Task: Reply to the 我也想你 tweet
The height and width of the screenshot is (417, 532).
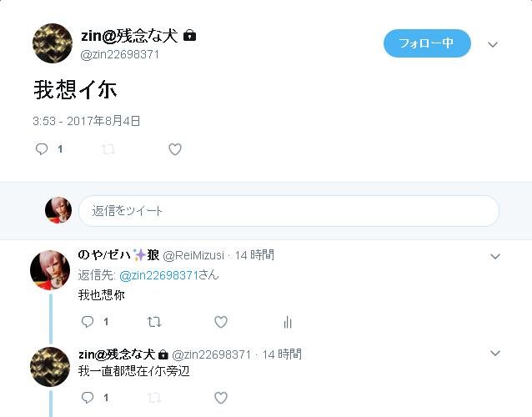Action: point(88,321)
